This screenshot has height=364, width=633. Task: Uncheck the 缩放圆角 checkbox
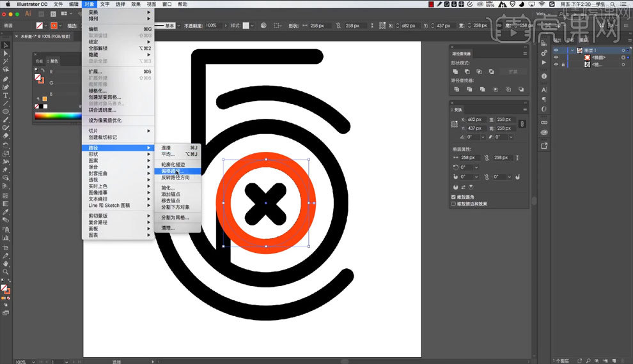pos(453,197)
